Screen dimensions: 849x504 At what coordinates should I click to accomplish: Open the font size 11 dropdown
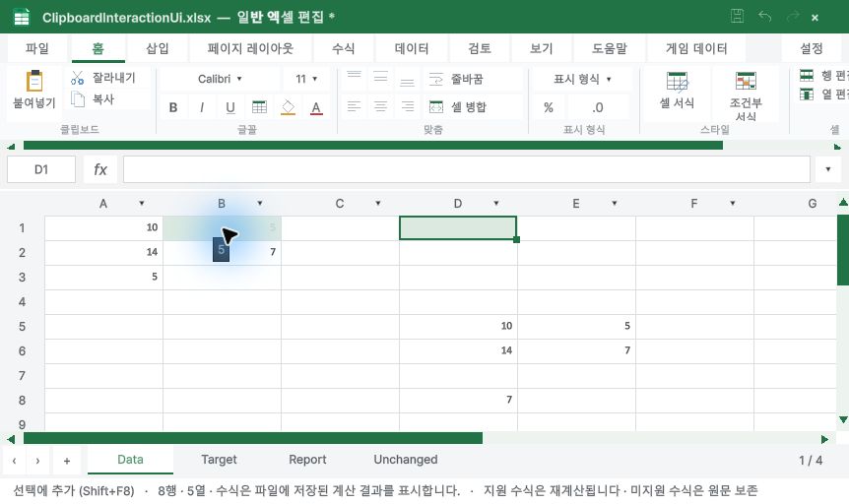tap(306, 79)
